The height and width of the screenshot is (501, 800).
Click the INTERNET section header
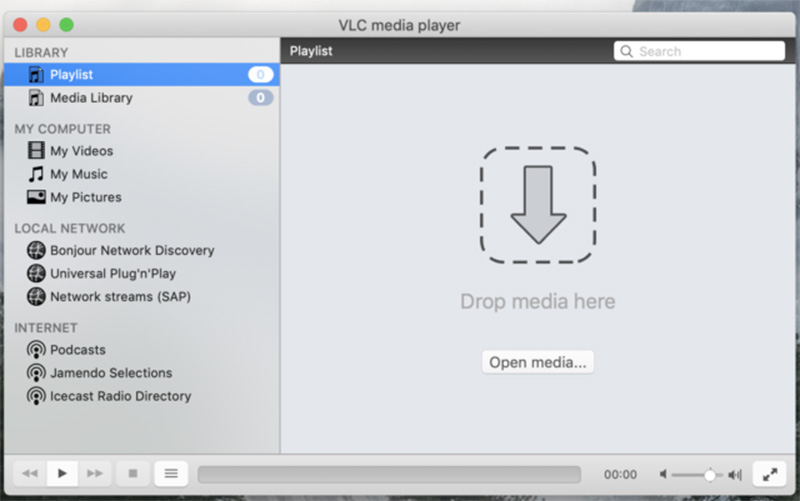(46, 328)
